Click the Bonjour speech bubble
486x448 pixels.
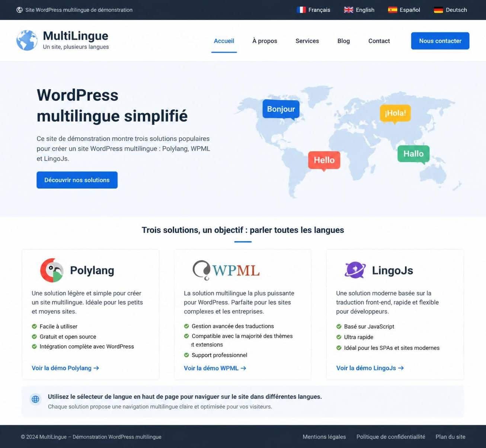click(x=281, y=109)
